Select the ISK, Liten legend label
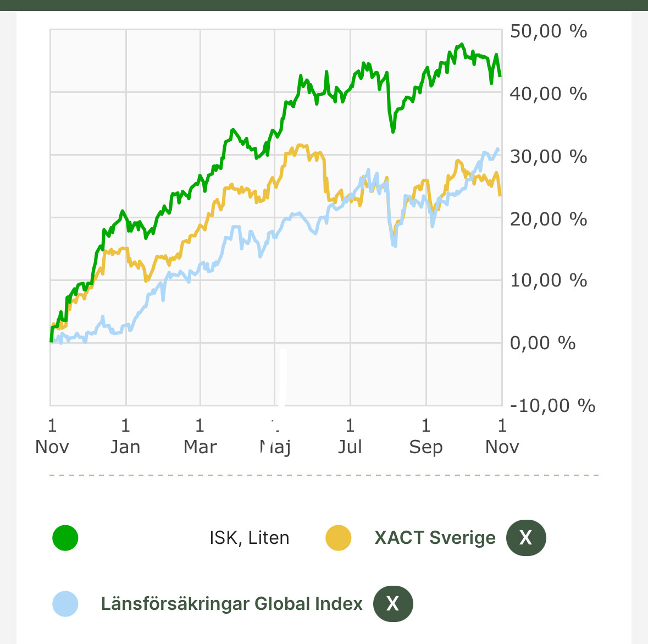Viewport: 648px width, 644px height. (x=249, y=537)
